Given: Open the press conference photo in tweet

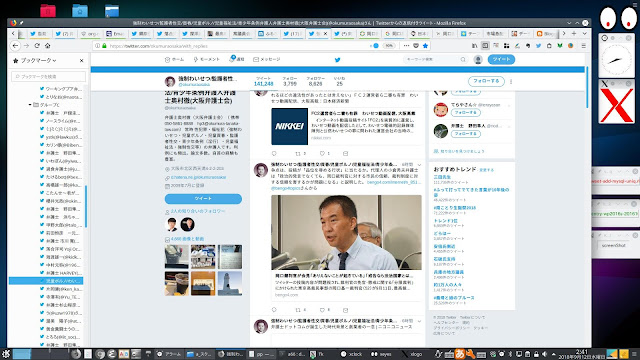Looking at the screenshot, I should tap(346, 232).
